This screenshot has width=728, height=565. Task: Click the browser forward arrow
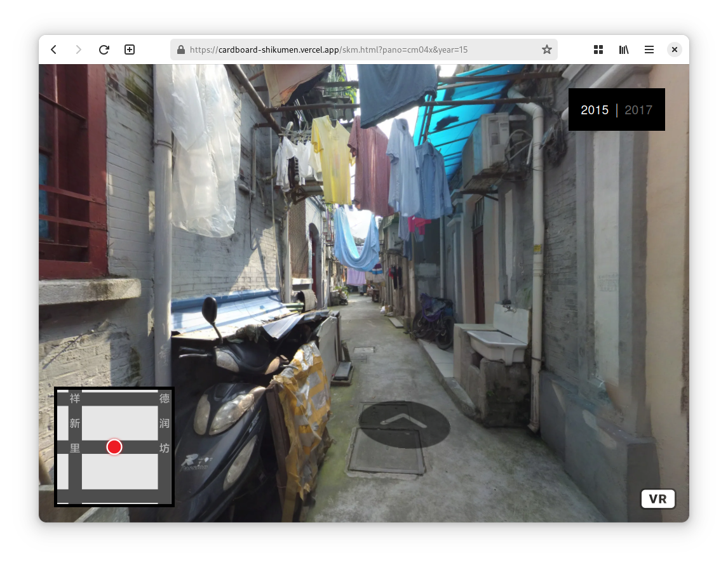point(79,50)
